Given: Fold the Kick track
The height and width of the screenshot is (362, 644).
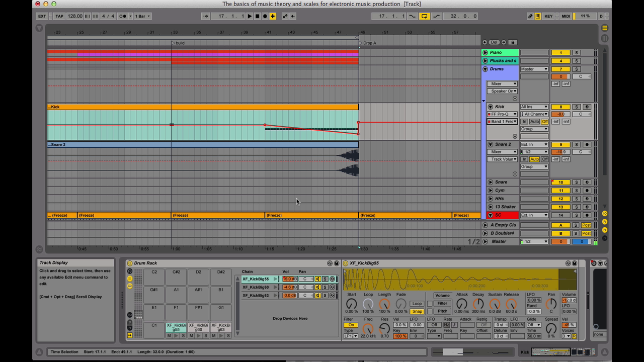Looking at the screenshot, I should point(491,107).
